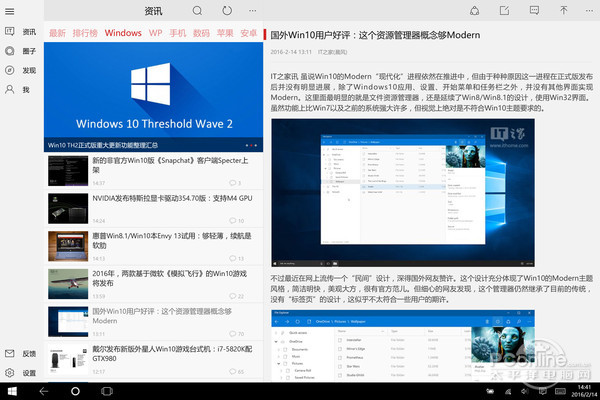Open the Snapchat Specter client article
600x400 pixels.
(153, 171)
